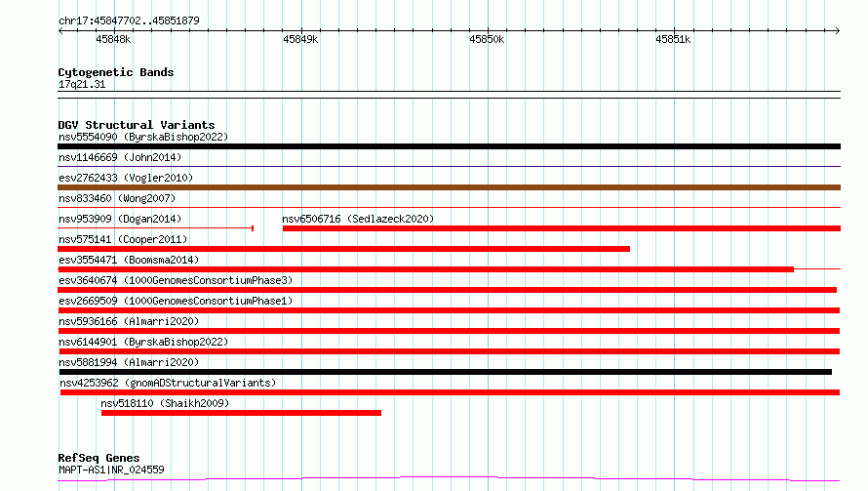Open the esv3554471 (Boomsma2014) label
The image size is (868, 491).
point(129,260)
